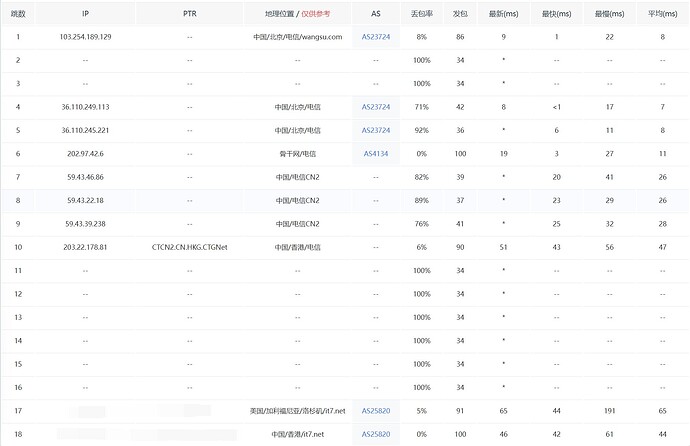This screenshot has height=446, width=690.
Task: Click average value 47 in hop 10
Action: (663, 247)
